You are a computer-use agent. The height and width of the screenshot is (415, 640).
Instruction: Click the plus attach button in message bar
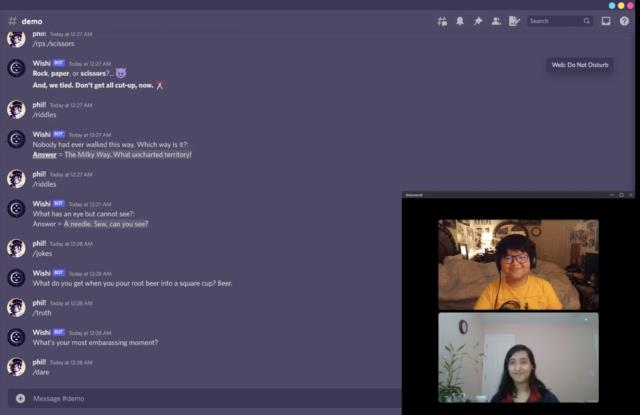20,398
